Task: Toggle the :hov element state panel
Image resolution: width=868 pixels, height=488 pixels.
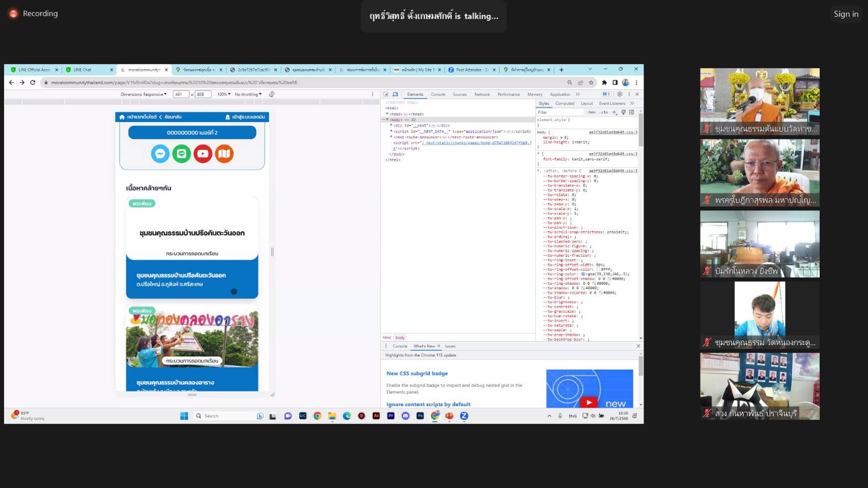Action: 591,112
